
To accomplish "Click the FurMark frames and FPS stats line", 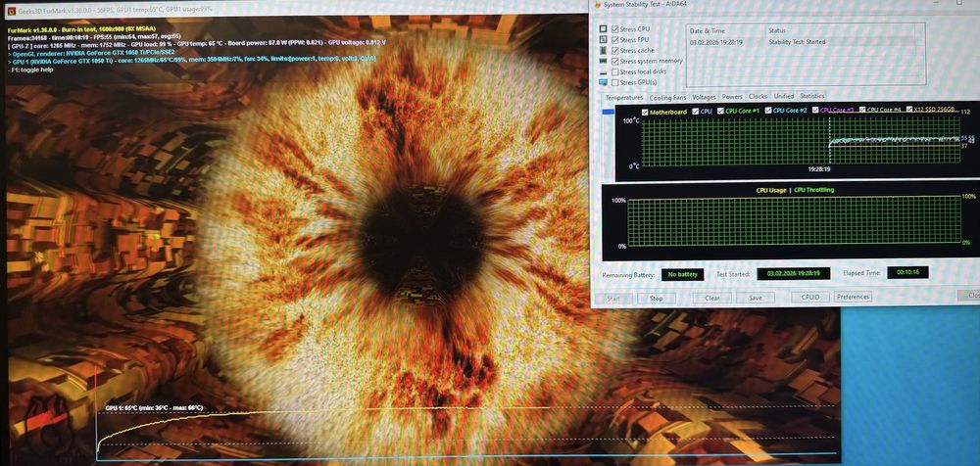I will coord(94,35).
